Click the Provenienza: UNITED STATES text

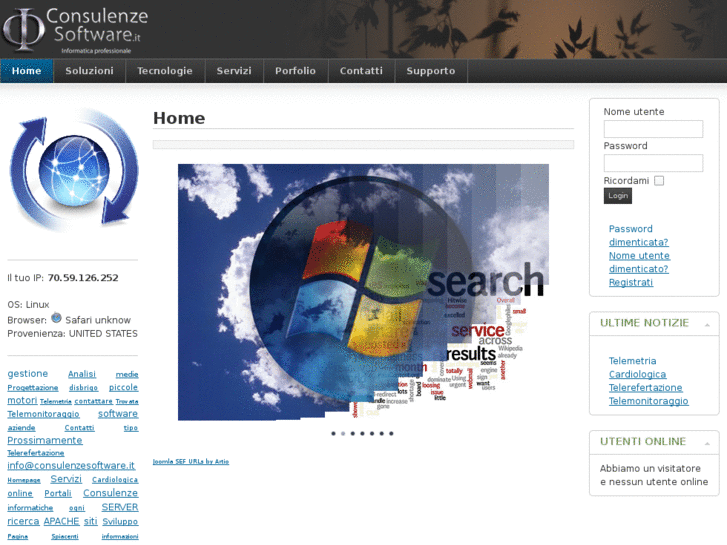[x=72, y=333]
